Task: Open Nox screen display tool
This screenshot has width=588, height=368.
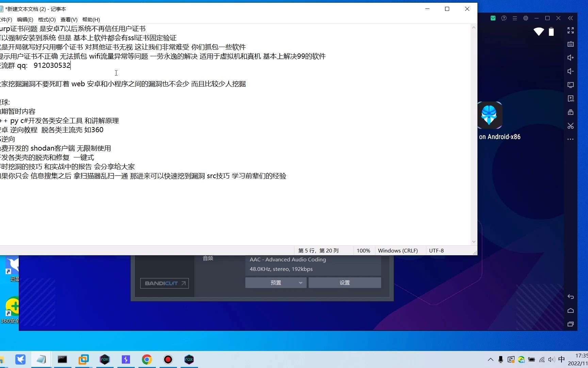Action: pyautogui.click(x=571, y=85)
